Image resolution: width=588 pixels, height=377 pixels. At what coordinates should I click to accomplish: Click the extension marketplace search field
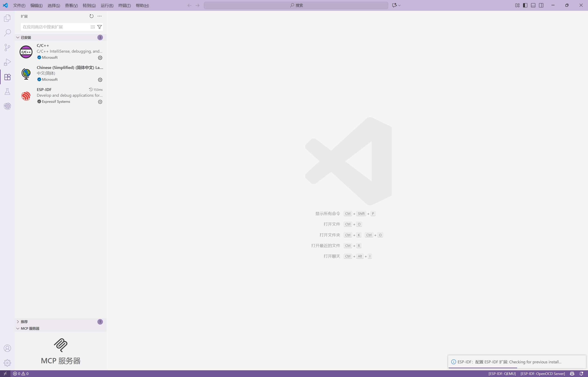point(55,27)
